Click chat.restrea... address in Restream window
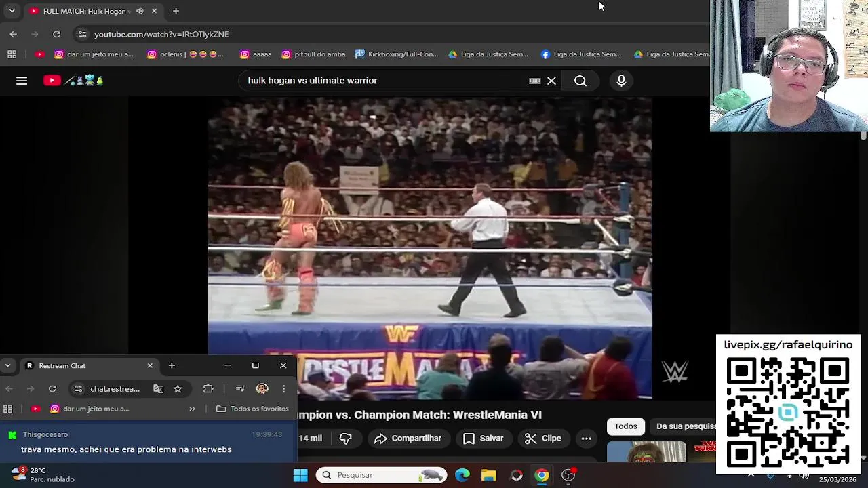The height and width of the screenshot is (488, 868). (x=115, y=389)
